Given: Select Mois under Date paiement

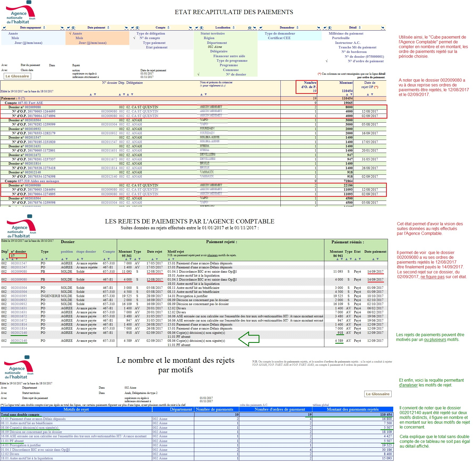Looking at the screenshot, I should click(x=79, y=38).
